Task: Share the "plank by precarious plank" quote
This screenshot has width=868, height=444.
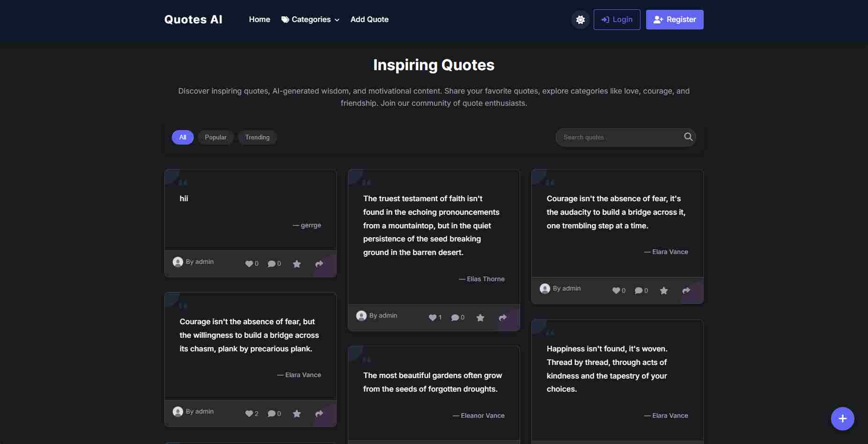Action: tap(319, 414)
